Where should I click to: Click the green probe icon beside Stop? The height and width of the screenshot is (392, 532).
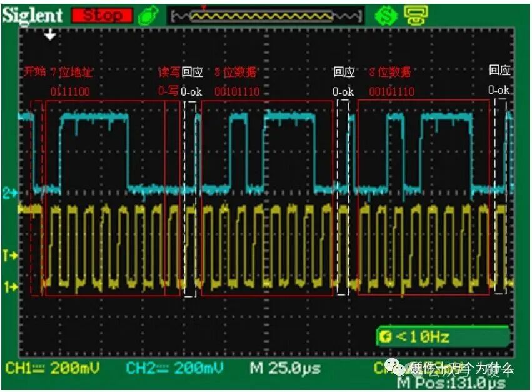tap(149, 15)
